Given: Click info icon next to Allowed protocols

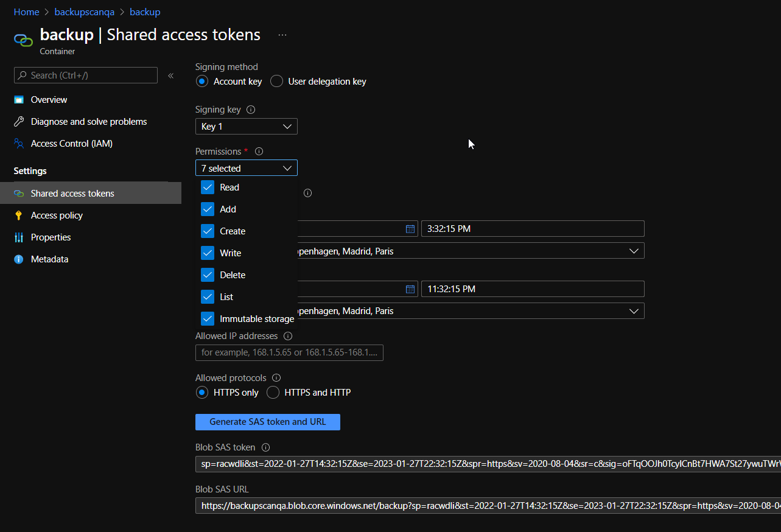Looking at the screenshot, I should coord(276,378).
